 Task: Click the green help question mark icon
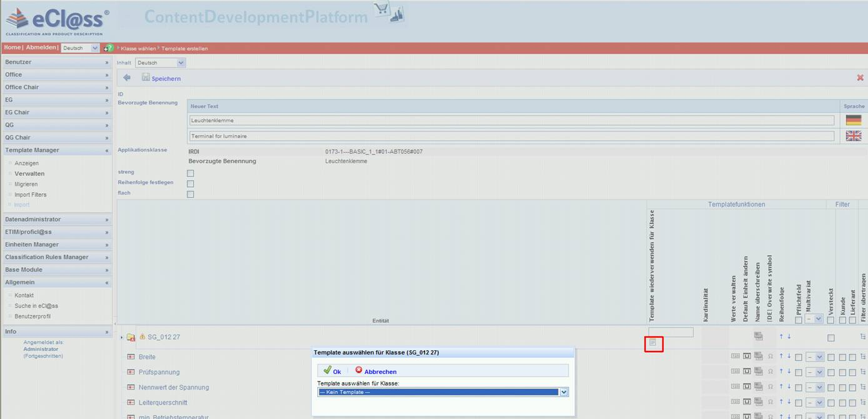[x=109, y=48]
